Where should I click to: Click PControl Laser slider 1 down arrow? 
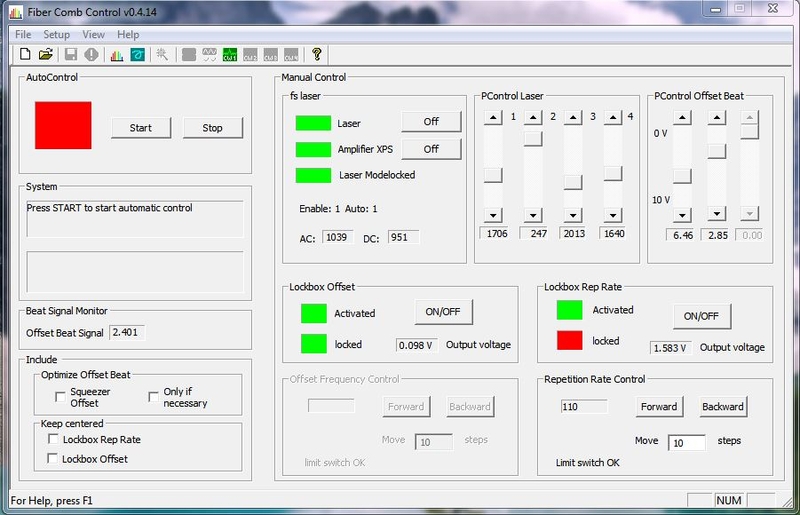pos(493,215)
